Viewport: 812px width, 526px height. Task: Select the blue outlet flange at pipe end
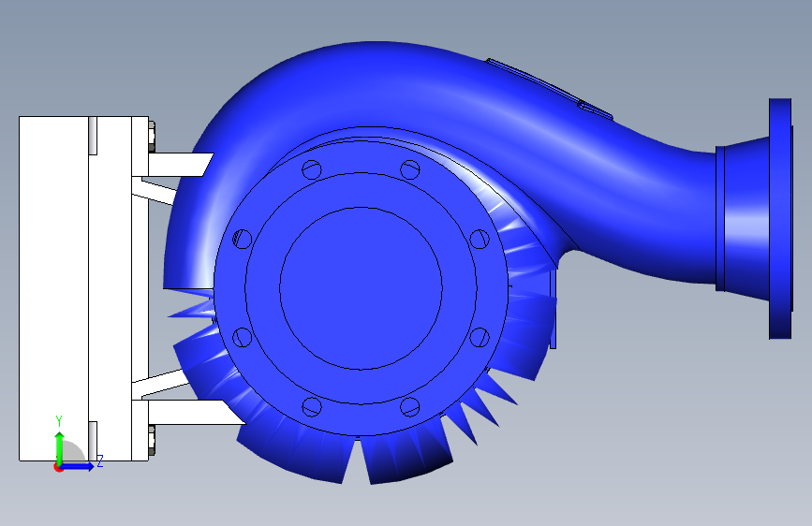pos(780,218)
